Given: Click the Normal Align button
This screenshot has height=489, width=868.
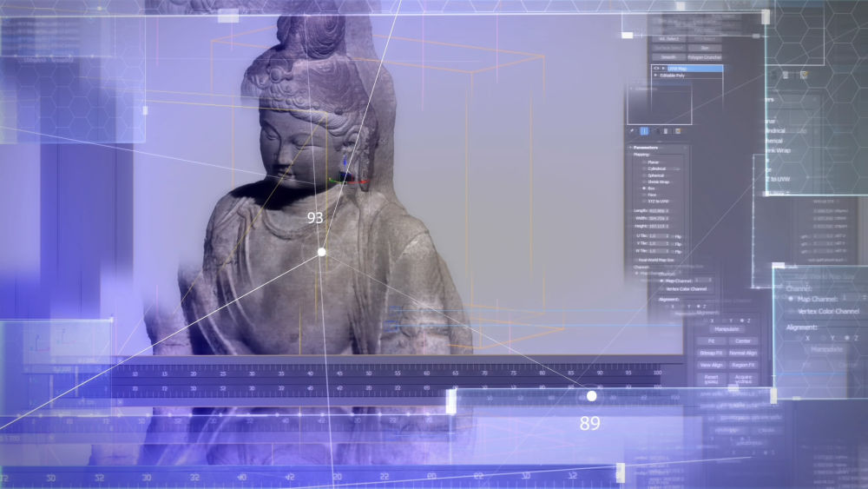Looking at the screenshot, I should coord(742,354).
